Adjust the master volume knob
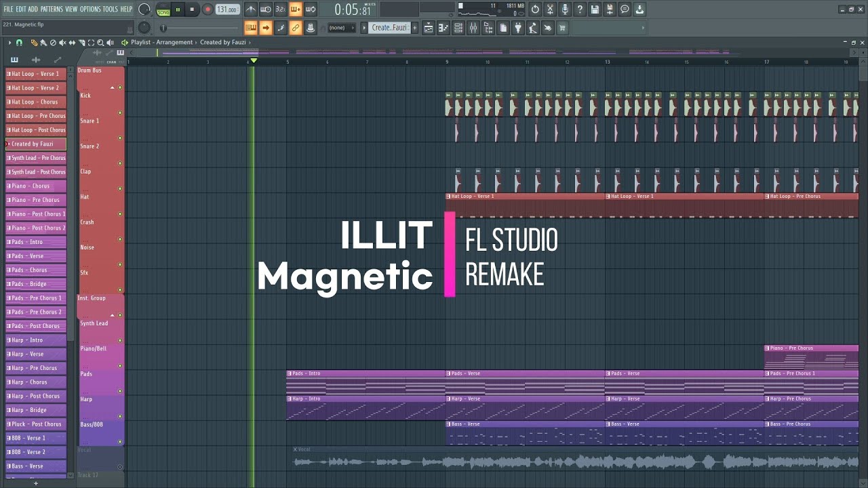 click(144, 9)
